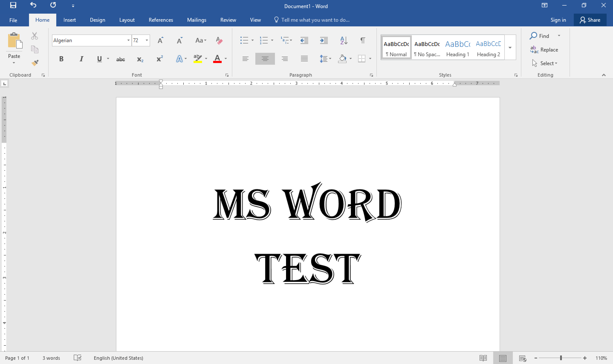The image size is (613, 364).
Task: Apply subscript formatting
Action: pyautogui.click(x=140, y=59)
